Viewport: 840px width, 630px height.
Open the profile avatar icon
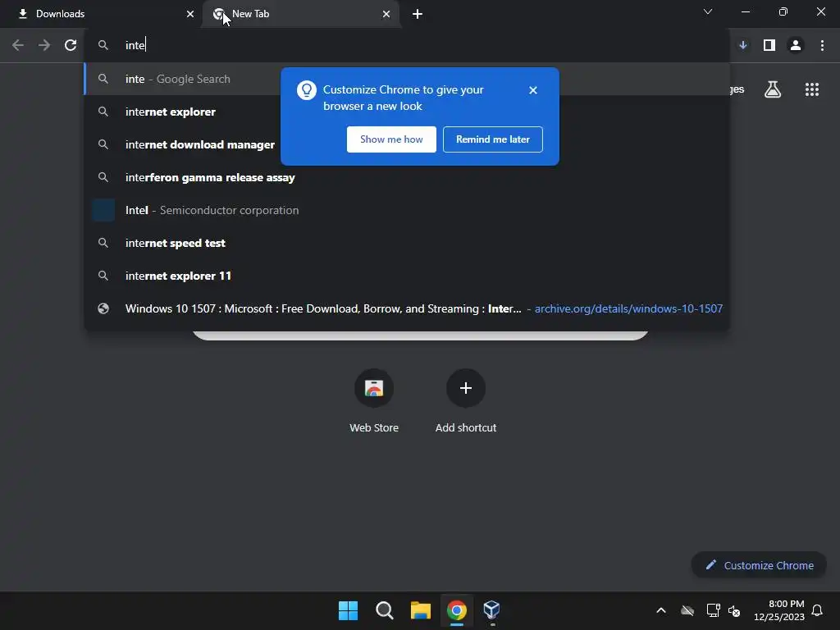coord(796,46)
